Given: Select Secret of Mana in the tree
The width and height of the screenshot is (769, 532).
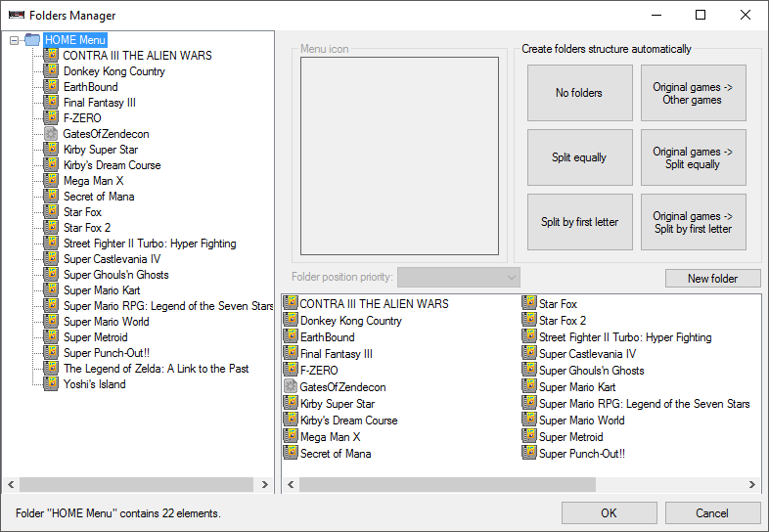Looking at the screenshot, I should point(99,197).
